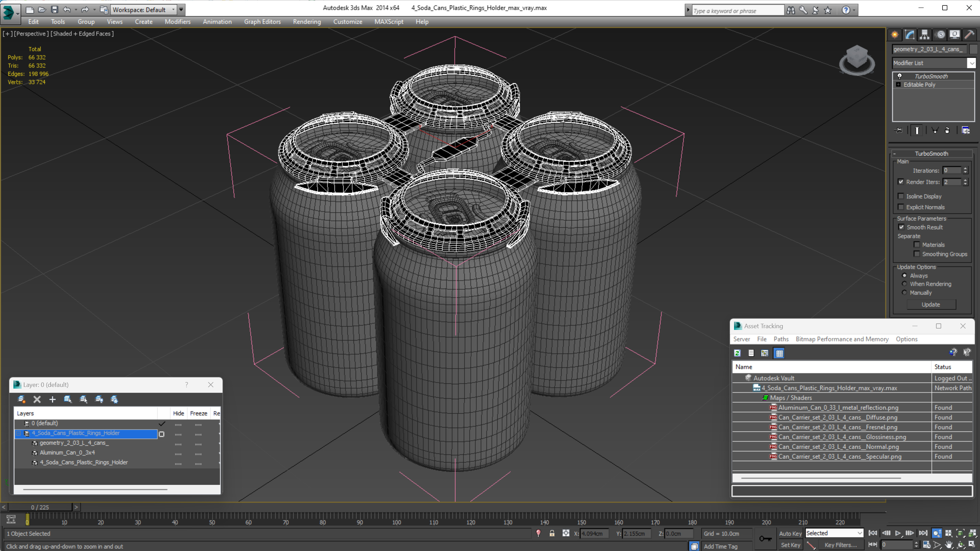Open quick access toolbar customize arrow
The width and height of the screenshot is (980, 551).
(x=181, y=10)
